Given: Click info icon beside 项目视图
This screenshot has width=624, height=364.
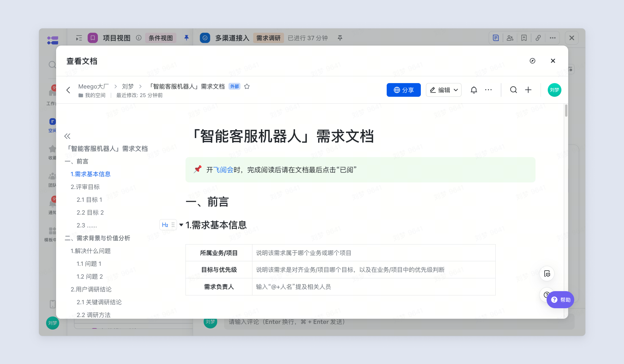Looking at the screenshot, I should coord(139,38).
